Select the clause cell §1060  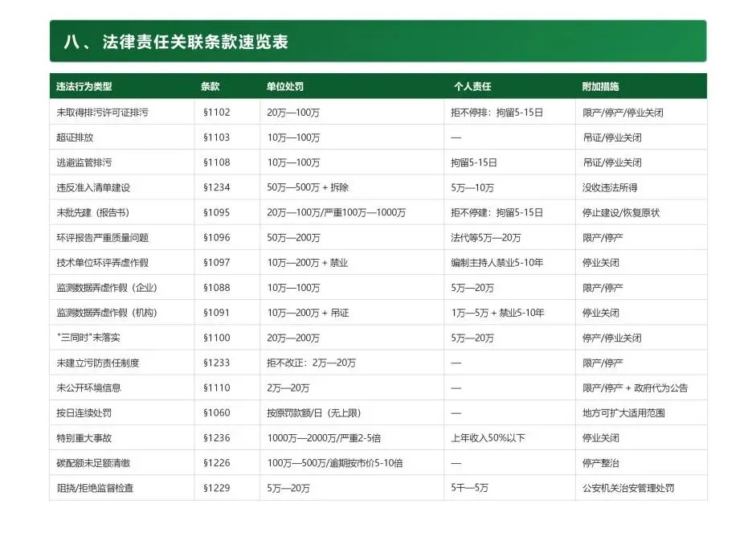point(216,413)
